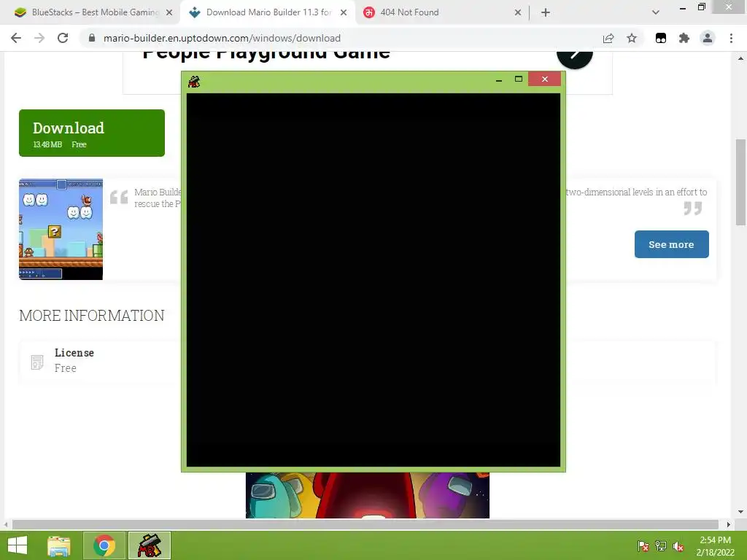Open a new browser tab
The height and width of the screenshot is (560, 747).
546,12
